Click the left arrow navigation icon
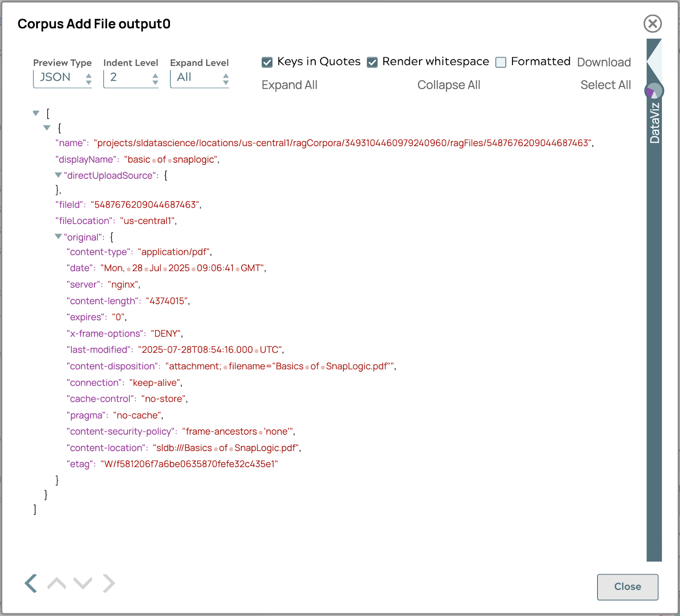 (31, 583)
